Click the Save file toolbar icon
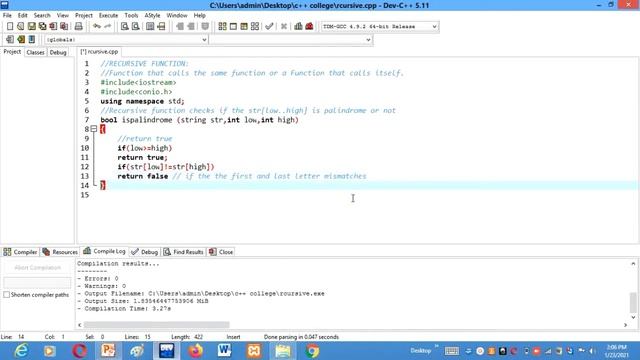This screenshot has height=360, width=640. (31, 26)
